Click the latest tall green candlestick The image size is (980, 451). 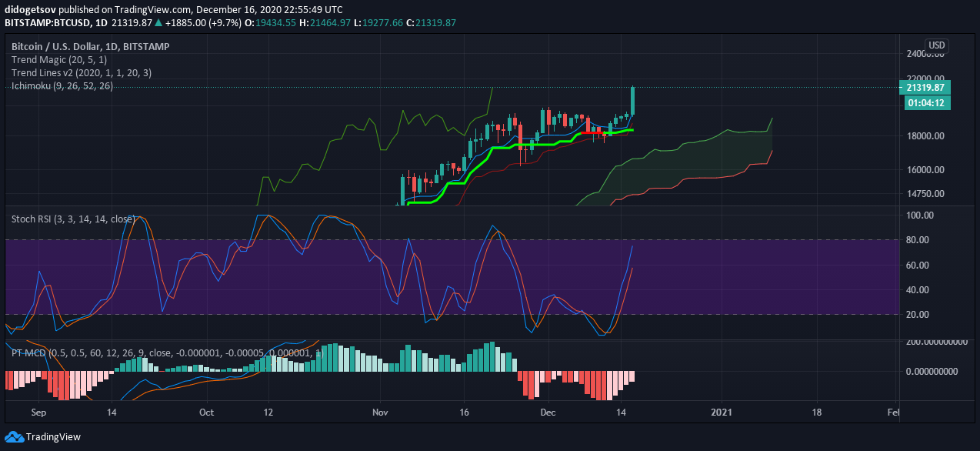click(x=633, y=101)
